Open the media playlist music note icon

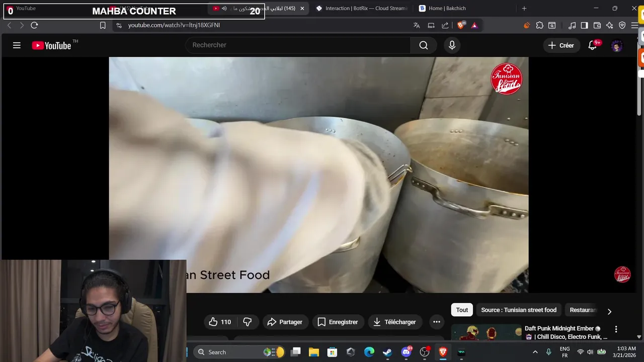click(572, 25)
